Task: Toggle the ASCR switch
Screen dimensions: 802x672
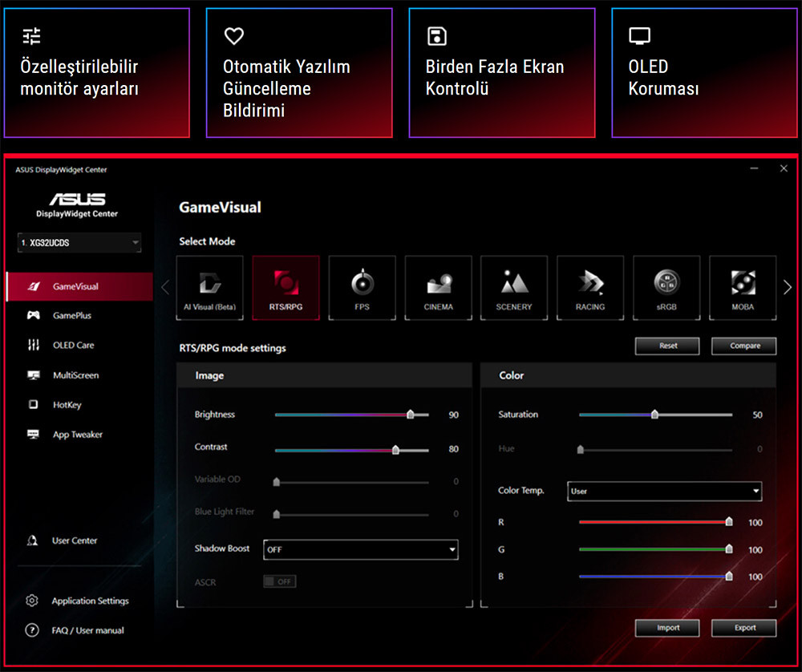Action: point(279,581)
